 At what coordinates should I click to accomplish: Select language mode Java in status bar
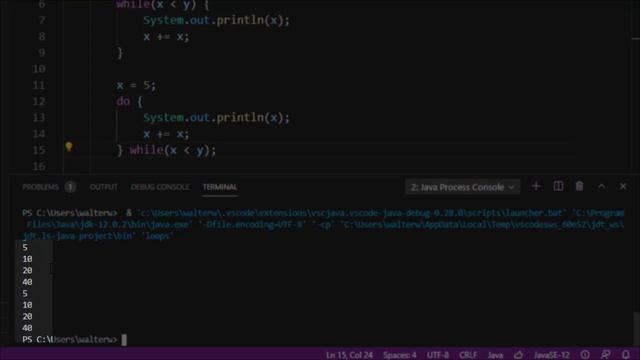495,355
